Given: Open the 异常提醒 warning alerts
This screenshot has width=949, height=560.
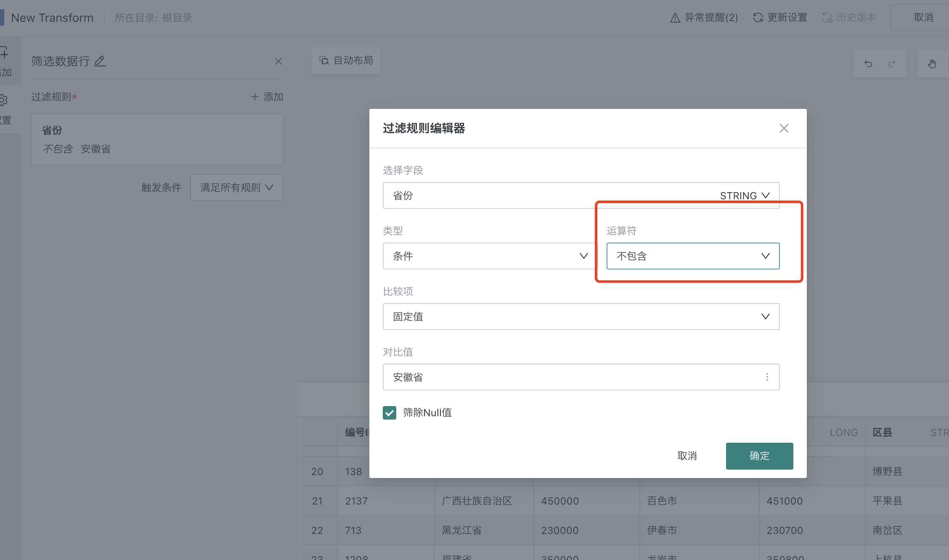Looking at the screenshot, I should tap(704, 18).
